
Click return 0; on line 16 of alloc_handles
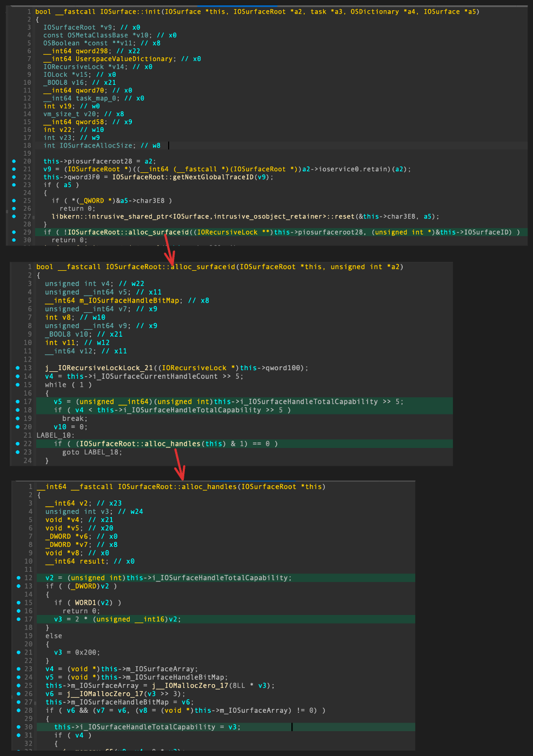tap(82, 611)
